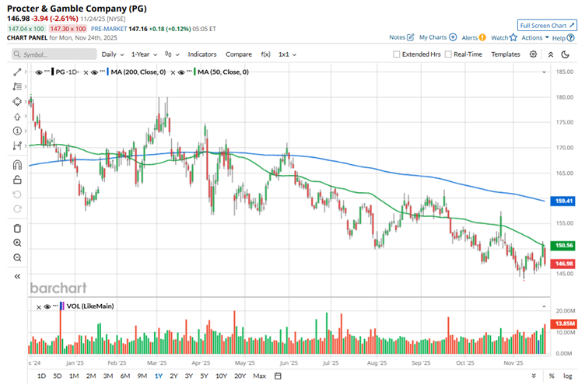Toggle visibility of PG 1D series
Screen dimensions: 585x392
(x=39, y=72)
